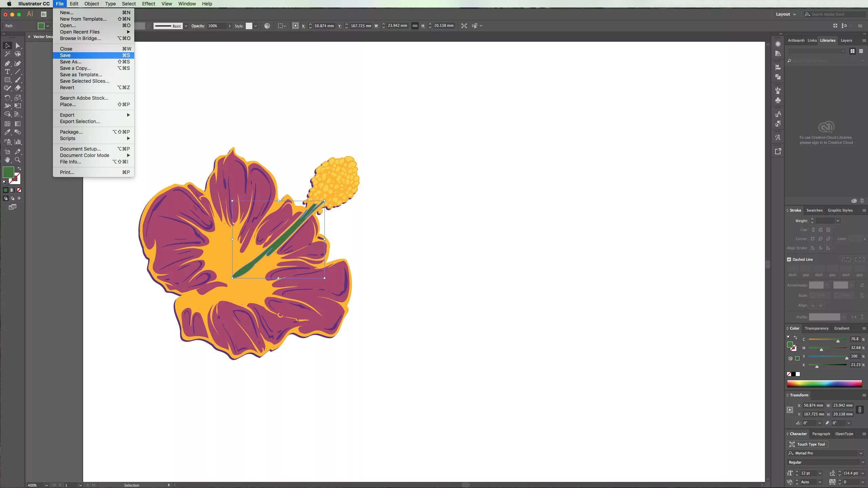
Task: Select the Direct Selection tool
Action: point(18,46)
